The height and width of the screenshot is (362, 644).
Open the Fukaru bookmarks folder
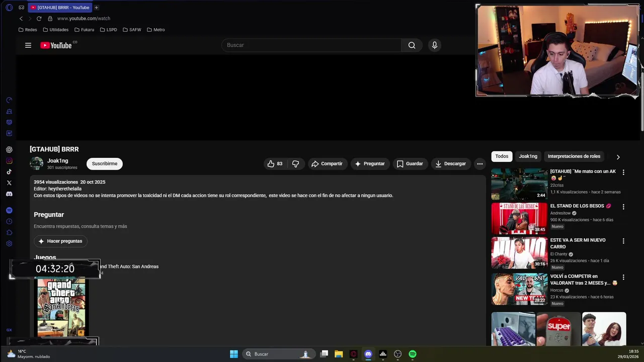(x=84, y=30)
